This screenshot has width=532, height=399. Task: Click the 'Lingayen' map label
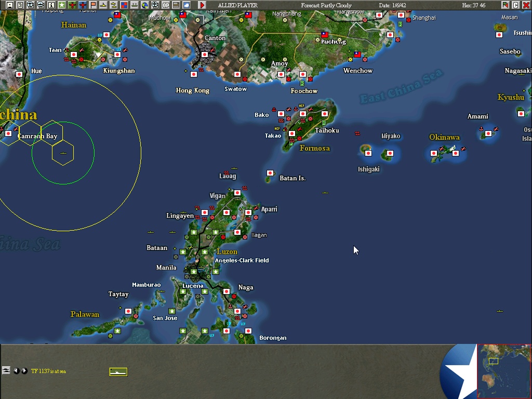pos(180,216)
